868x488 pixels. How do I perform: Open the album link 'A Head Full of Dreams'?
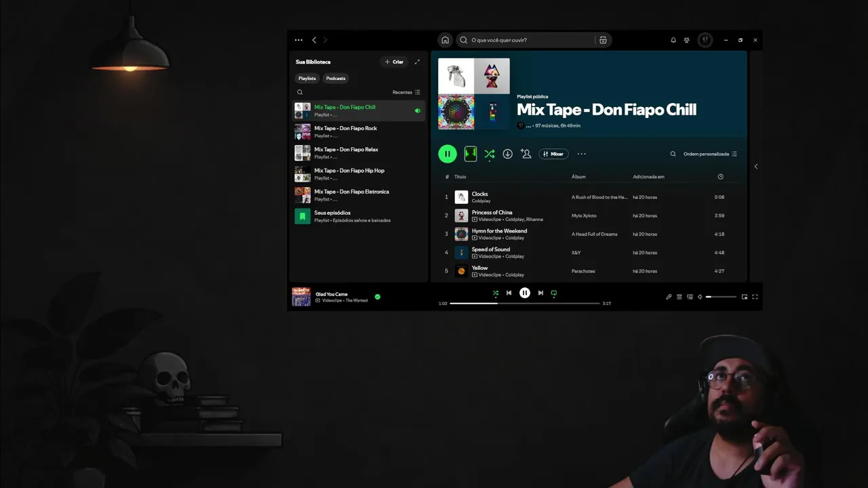click(595, 234)
